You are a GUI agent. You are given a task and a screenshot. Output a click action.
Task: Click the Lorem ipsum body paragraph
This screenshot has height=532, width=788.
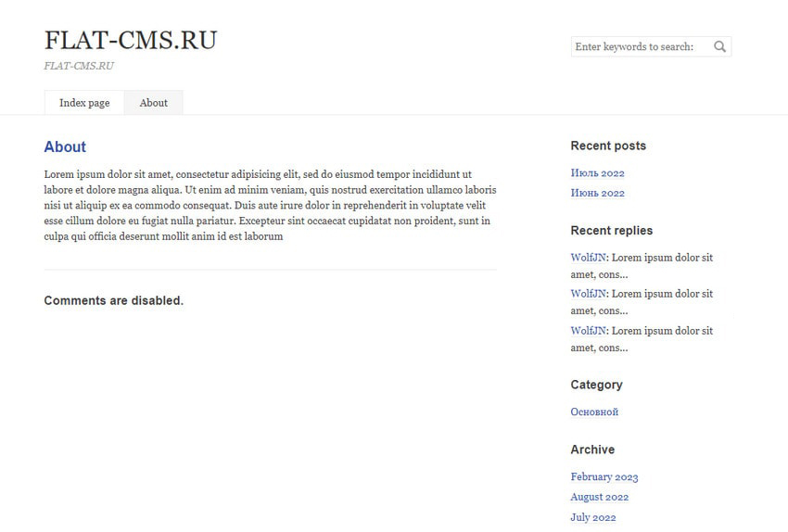coord(271,205)
